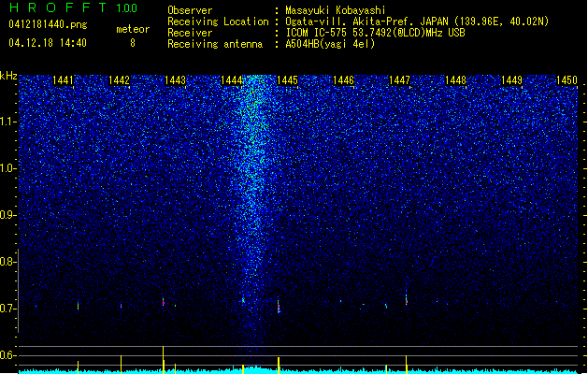Select the Ogata-vill. Akita-Pref. JAPAN location text
Viewport: 588px width, 374px height.
click(x=417, y=22)
